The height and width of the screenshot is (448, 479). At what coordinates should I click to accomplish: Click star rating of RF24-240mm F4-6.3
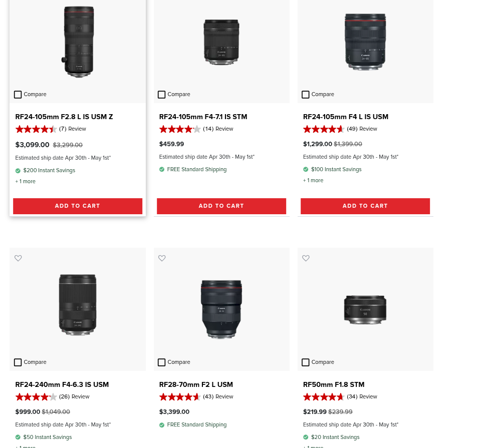click(36, 397)
